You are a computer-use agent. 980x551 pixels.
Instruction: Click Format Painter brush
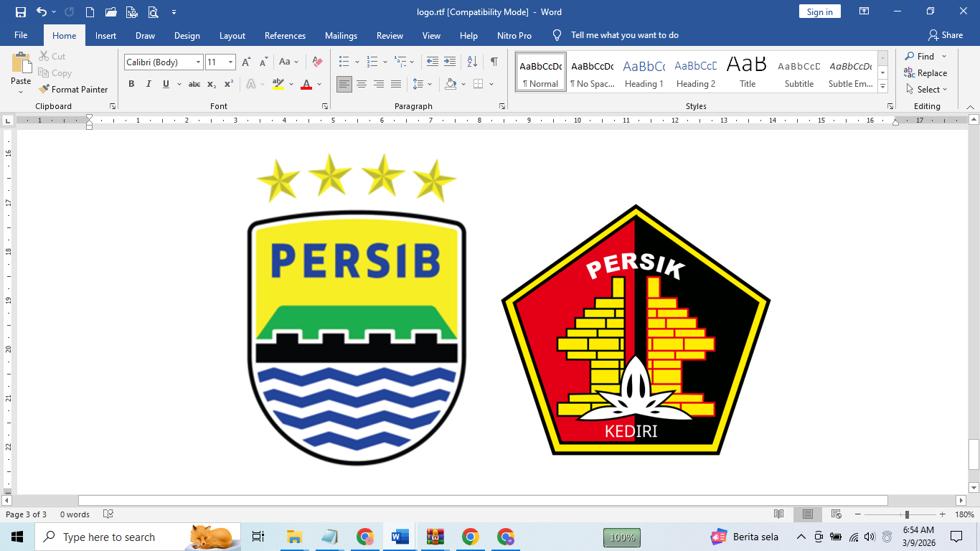pyautogui.click(x=73, y=90)
